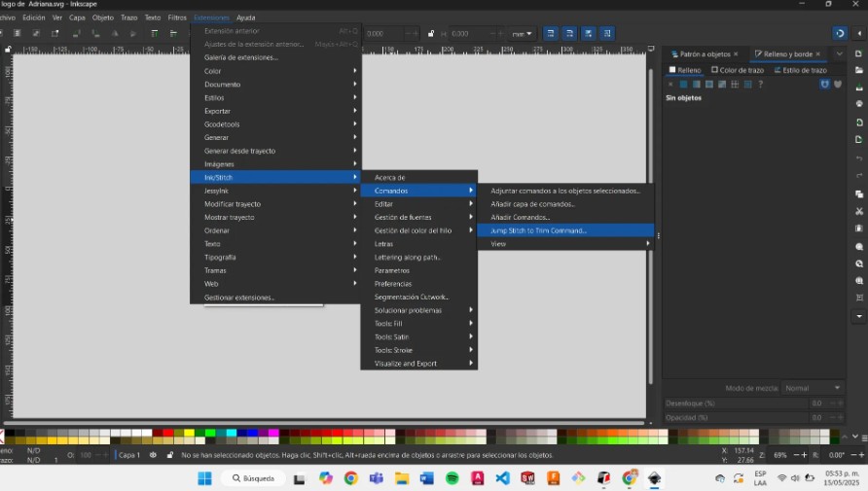
Task: Open Microsoft Word from the taskbar
Action: pos(427,477)
